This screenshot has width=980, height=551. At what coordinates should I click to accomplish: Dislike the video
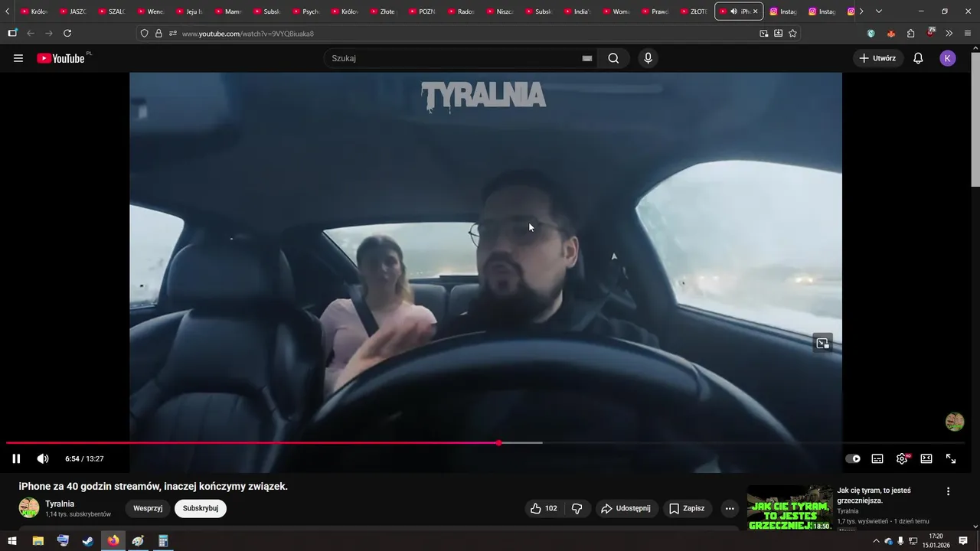[x=577, y=508]
